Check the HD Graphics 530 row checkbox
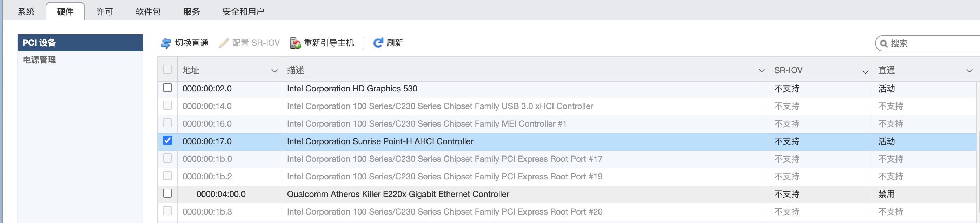This screenshot has width=980, height=223. coord(167,88)
